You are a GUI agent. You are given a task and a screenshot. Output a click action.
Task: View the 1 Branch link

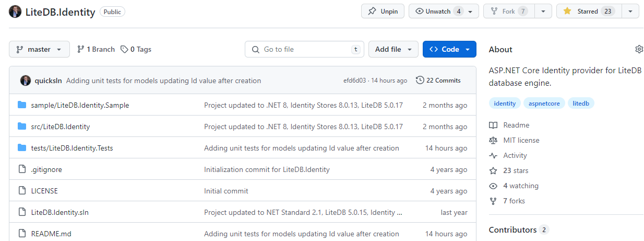pos(96,49)
